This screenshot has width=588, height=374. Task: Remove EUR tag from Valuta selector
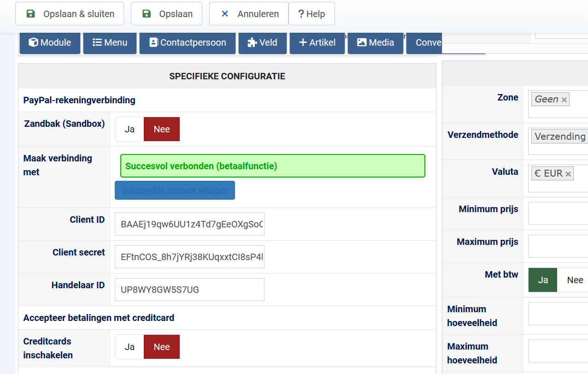point(568,174)
